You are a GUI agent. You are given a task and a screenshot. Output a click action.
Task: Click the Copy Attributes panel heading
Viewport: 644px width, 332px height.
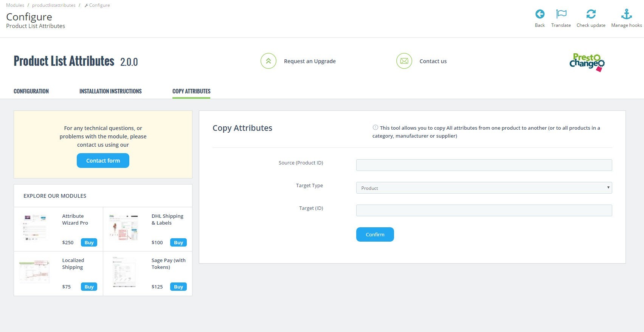(242, 128)
